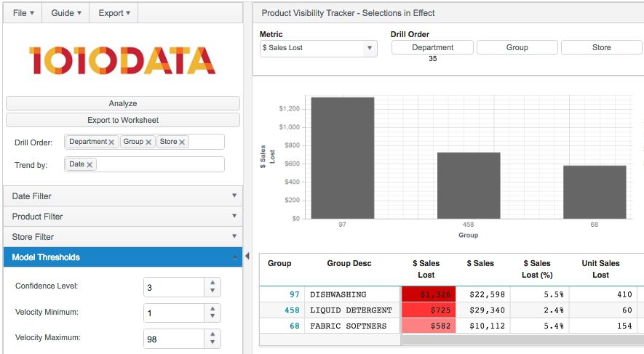Collapse left panel with splitter arrow

click(247, 256)
